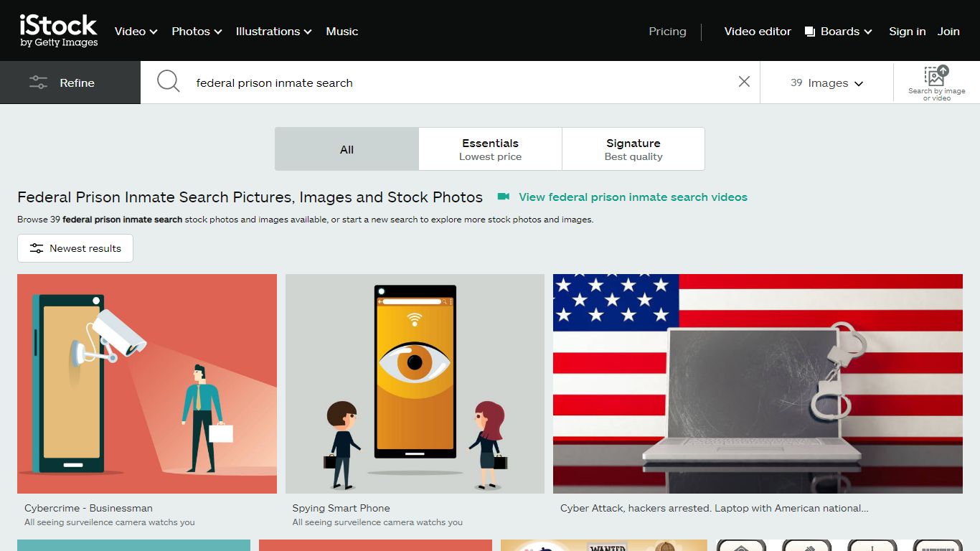Expand the Photos menu

(x=197, y=32)
